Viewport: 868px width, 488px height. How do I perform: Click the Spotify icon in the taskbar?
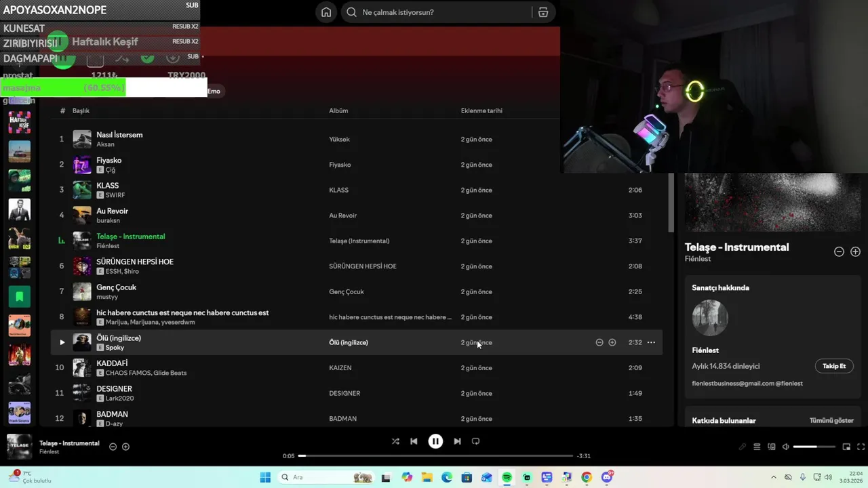pos(507,477)
